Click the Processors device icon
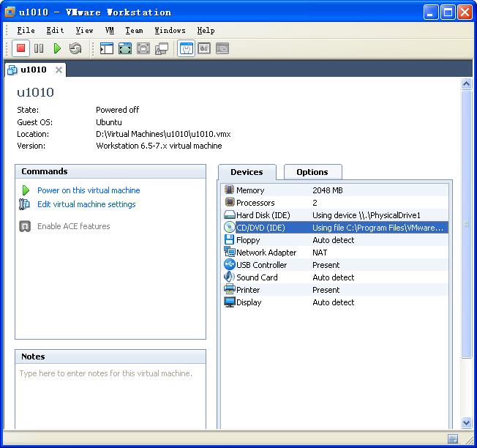 tap(230, 202)
